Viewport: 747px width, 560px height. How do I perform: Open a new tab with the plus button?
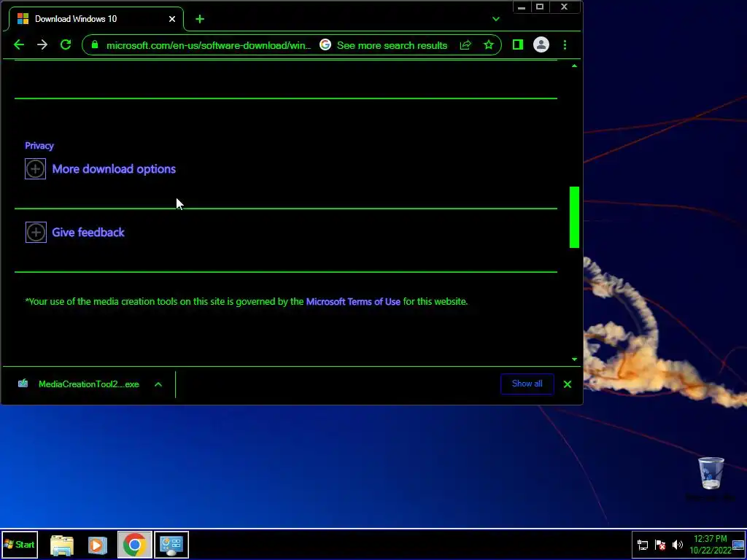click(200, 19)
